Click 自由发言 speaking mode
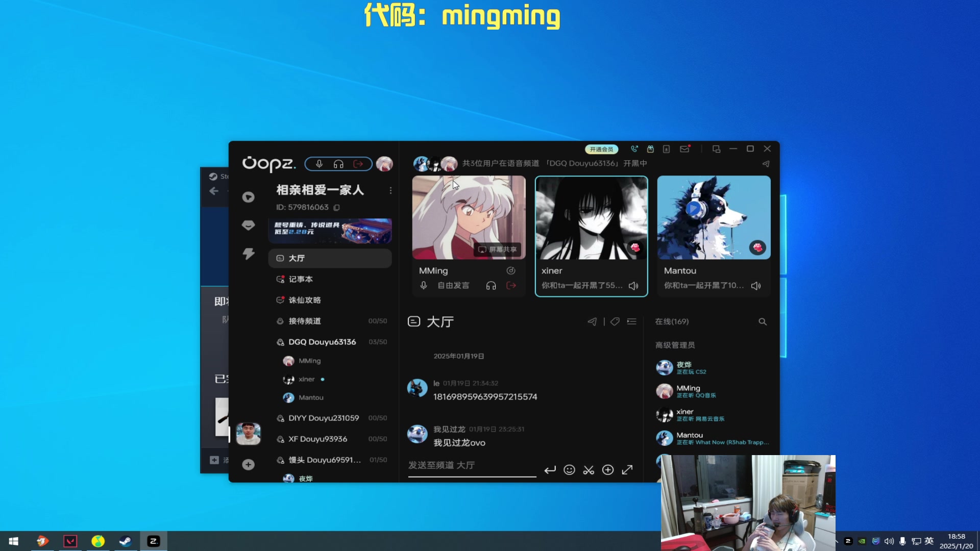980x551 pixels. pos(453,286)
